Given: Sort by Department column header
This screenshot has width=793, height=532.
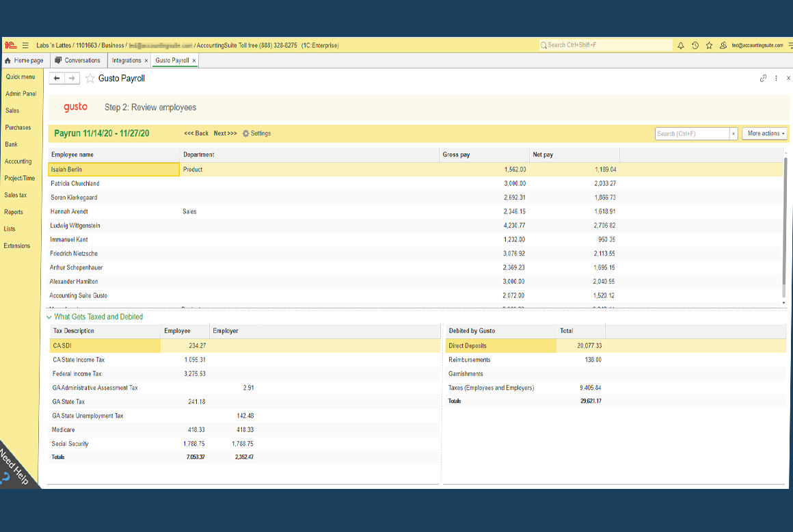Looking at the screenshot, I should pyautogui.click(x=310, y=155).
